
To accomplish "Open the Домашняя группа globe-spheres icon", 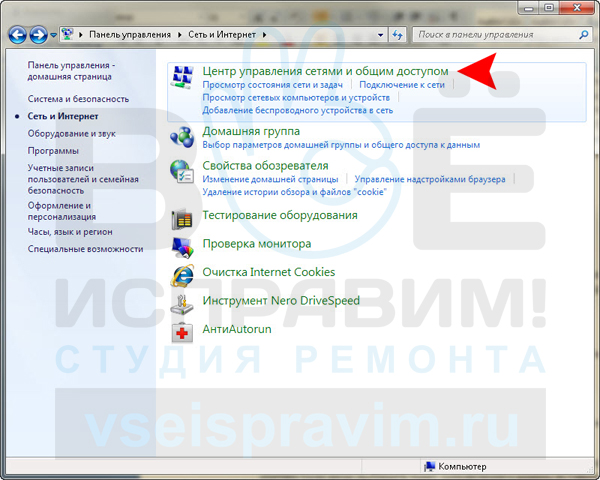I will tap(182, 137).
